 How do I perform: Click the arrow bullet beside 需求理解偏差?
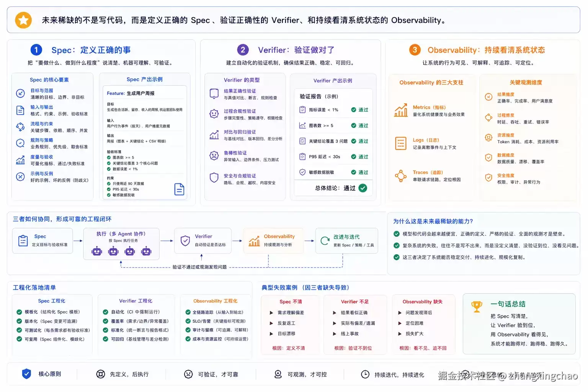click(x=271, y=313)
